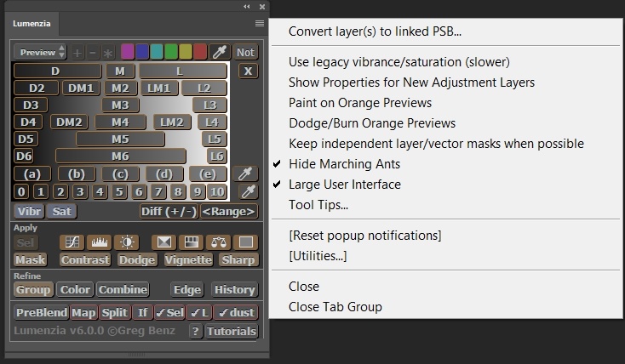Click the Contrast button
Image resolution: width=625 pixels, height=364 pixels.
85,259
